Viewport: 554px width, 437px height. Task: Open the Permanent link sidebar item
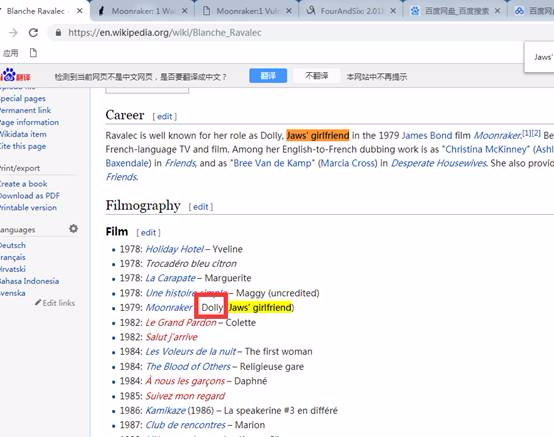[25, 110]
